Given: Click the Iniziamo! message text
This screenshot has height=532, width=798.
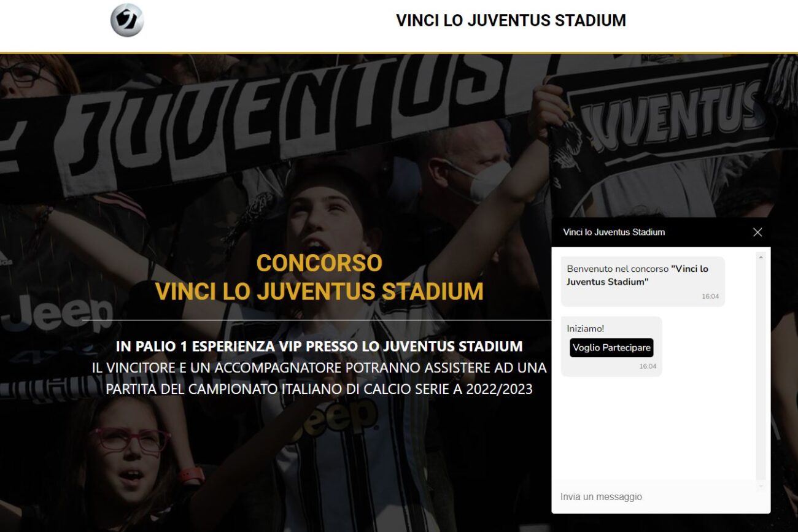Looking at the screenshot, I should click(586, 328).
